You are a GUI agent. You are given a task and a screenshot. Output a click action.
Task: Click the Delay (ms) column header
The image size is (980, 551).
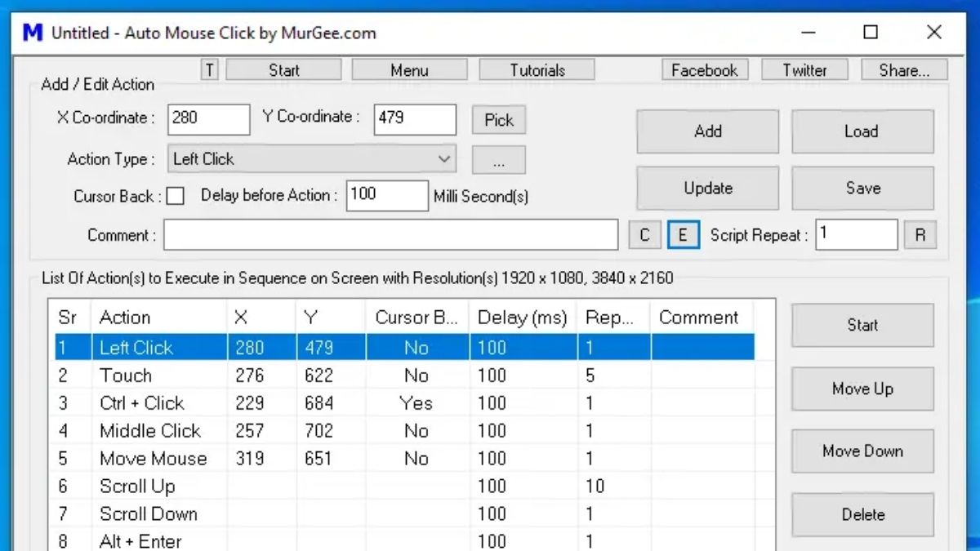[523, 318]
